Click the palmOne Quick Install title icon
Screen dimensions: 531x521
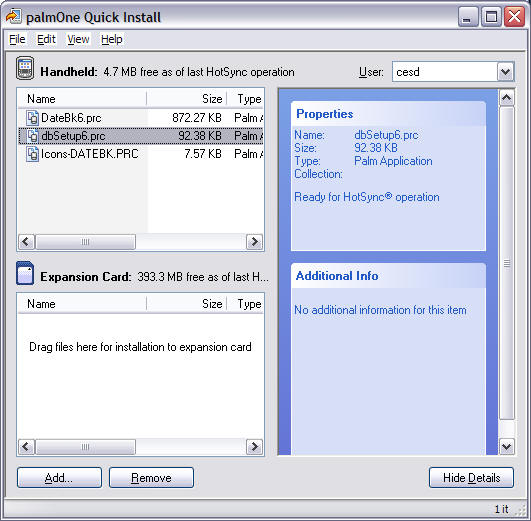[x=14, y=17]
